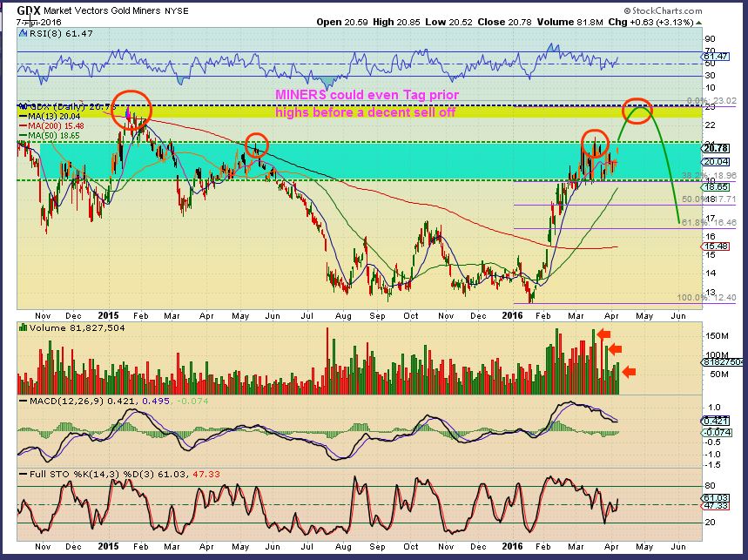Click the Open 20.59 value
The image size is (748, 560).
[x=342, y=22]
